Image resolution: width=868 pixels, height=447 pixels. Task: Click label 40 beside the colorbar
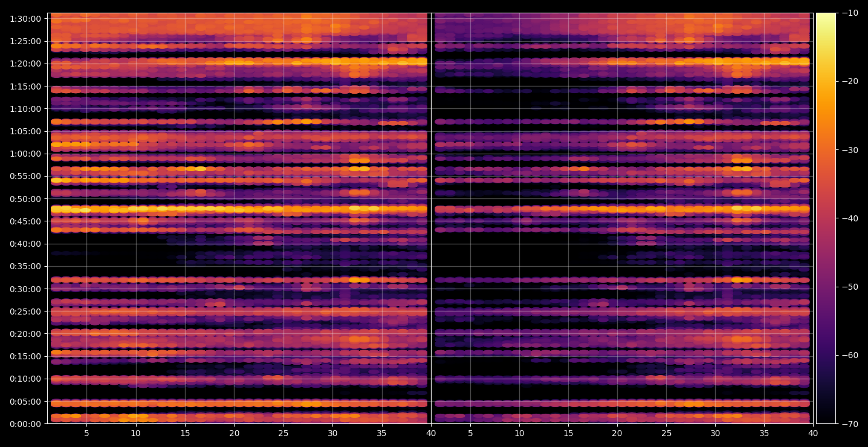coord(813,434)
